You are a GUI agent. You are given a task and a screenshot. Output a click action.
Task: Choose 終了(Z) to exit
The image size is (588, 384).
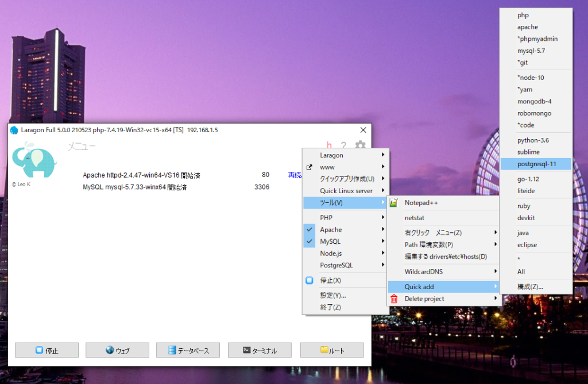click(345, 307)
